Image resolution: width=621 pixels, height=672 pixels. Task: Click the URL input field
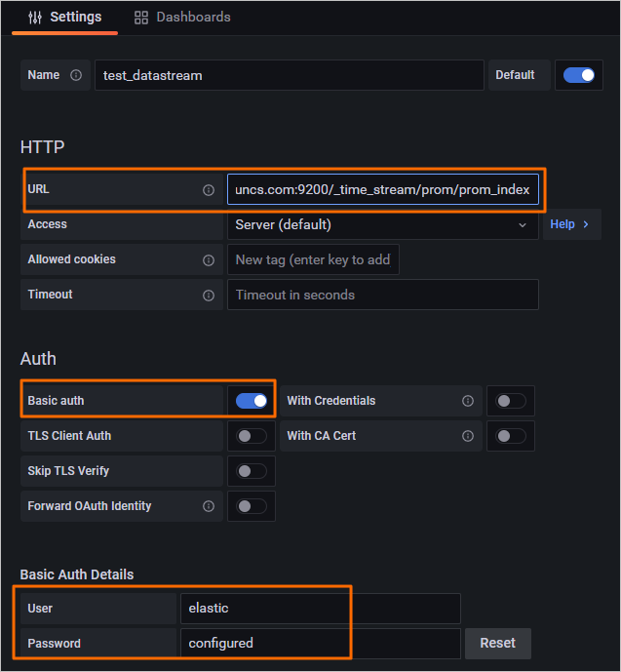tap(382, 190)
